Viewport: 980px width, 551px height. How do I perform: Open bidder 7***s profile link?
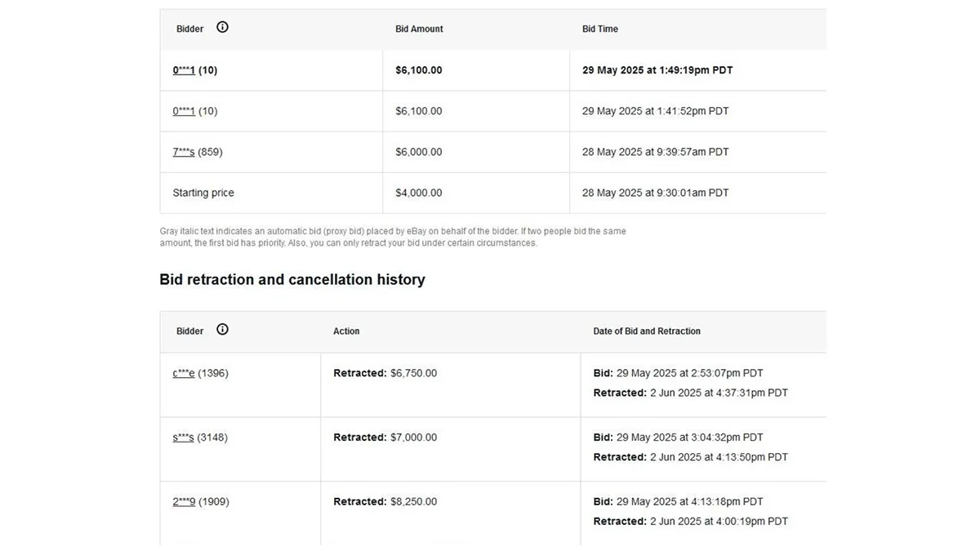pos(183,152)
